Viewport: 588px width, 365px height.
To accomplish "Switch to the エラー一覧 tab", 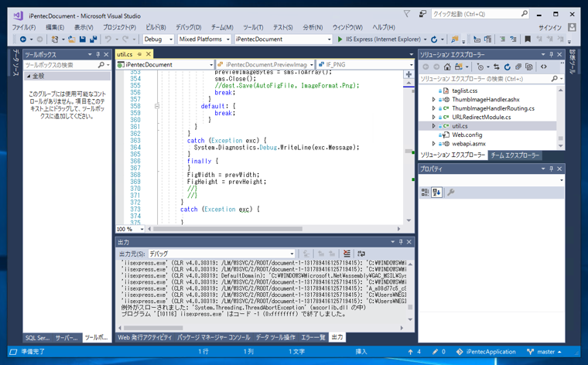I will point(313,337).
